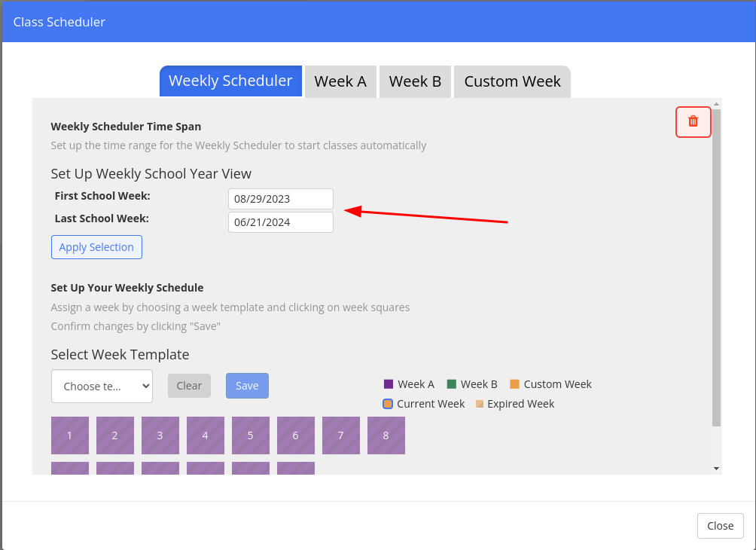
Task: Click the Current Week legend icon
Action: (388, 404)
